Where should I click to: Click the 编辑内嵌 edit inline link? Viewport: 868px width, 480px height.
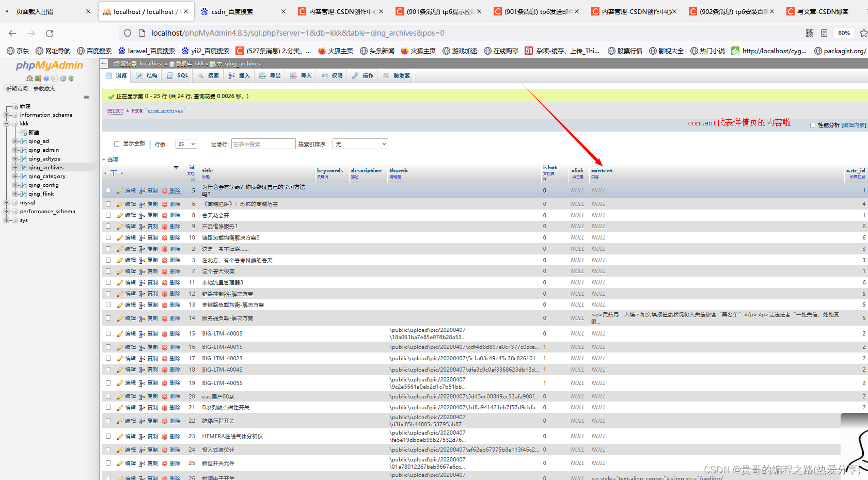point(854,125)
